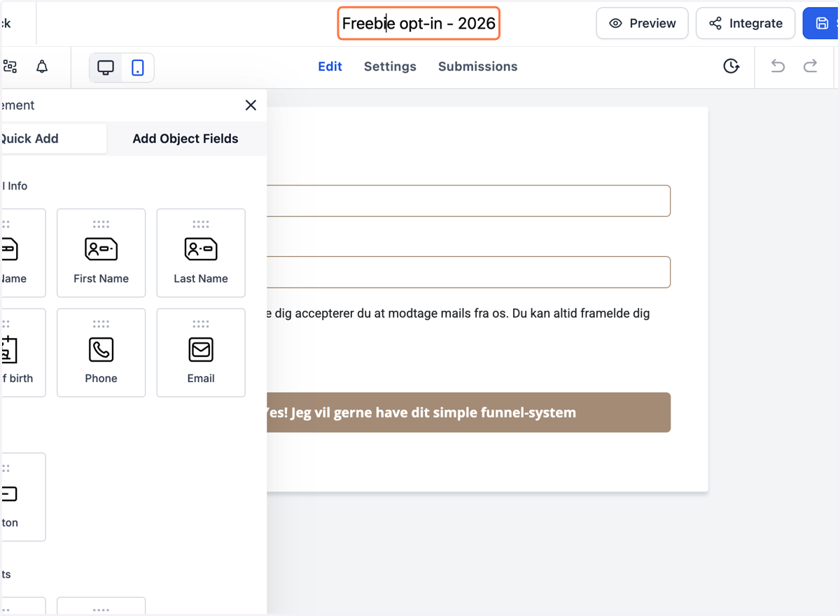Screen dimensions: 840x616
Task: Add the Last Name field
Action: pyautogui.click(x=201, y=253)
